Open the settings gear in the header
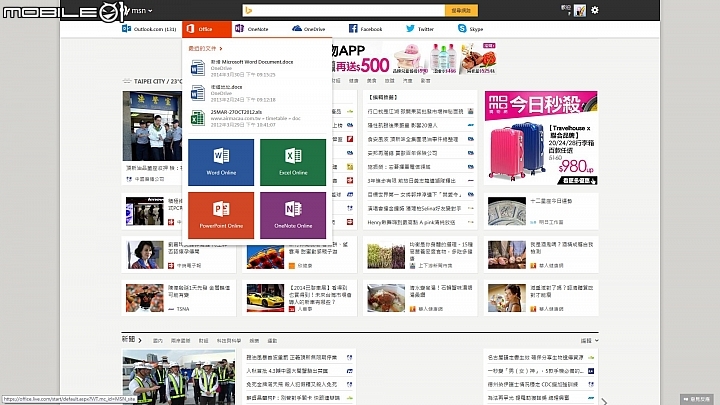Viewport: 720px width, 405px height. click(595, 10)
